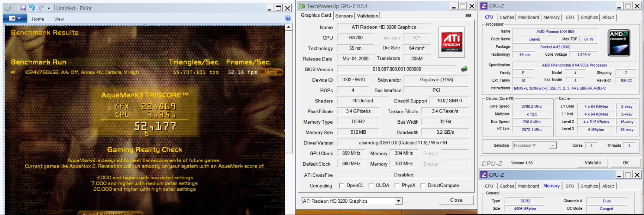Click the OK button in CPU-Z
The width and height of the screenshot is (644, 215).
tap(626, 163)
